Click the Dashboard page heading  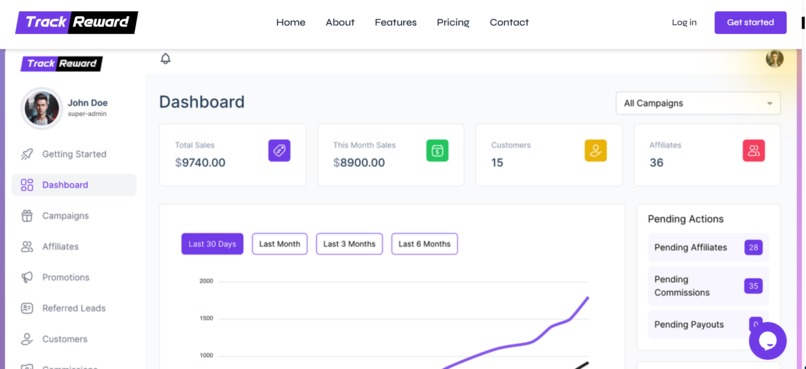(x=202, y=102)
